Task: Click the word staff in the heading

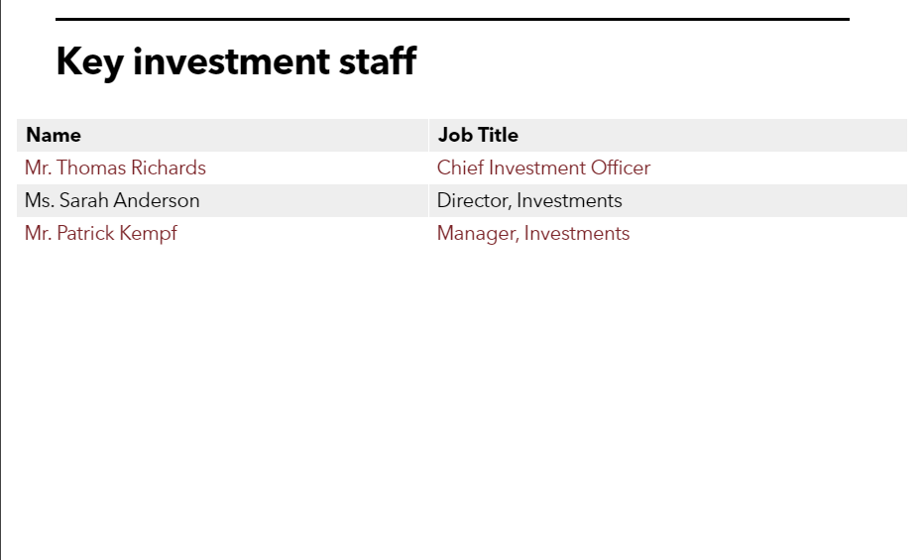Action: [x=378, y=60]
